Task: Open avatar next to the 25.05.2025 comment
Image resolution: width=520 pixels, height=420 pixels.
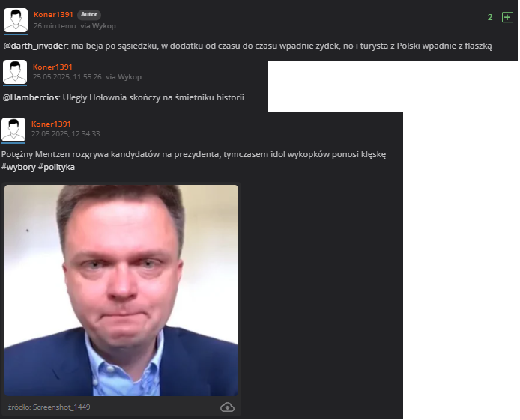Action: point(15,72)
